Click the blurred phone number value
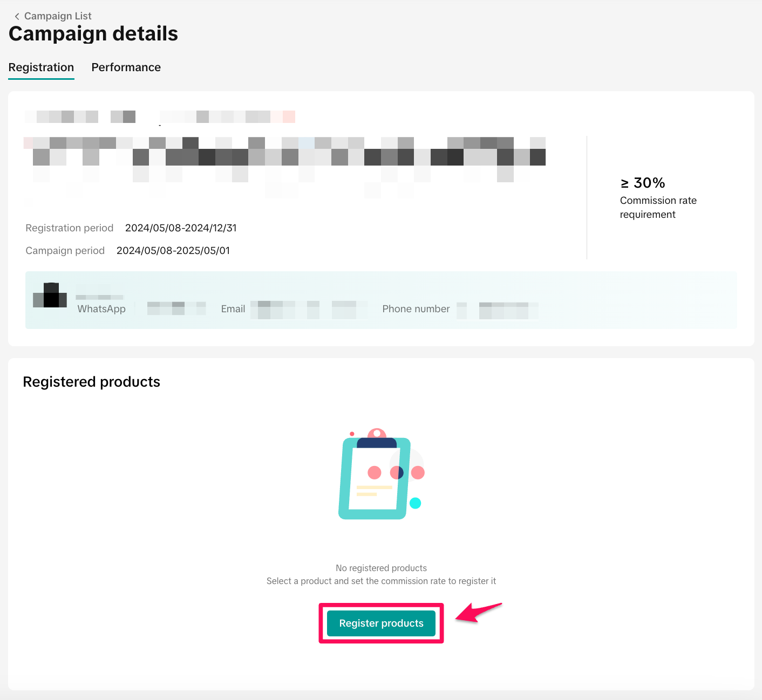This screenshot has width=762, height=700. pyautogui.click(x=499, y=311)
